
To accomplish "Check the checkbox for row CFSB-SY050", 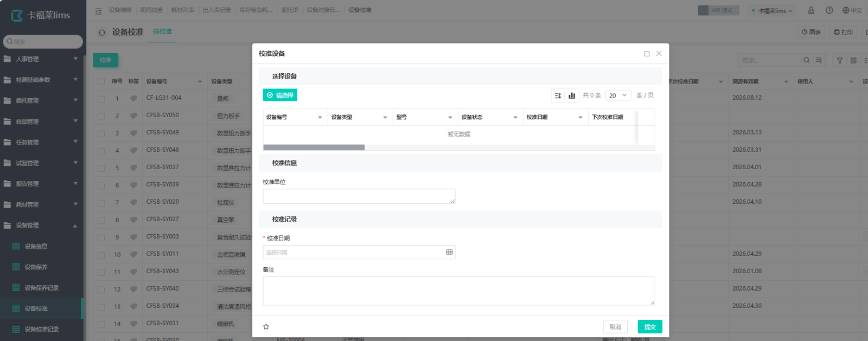I will coord(101,116).
